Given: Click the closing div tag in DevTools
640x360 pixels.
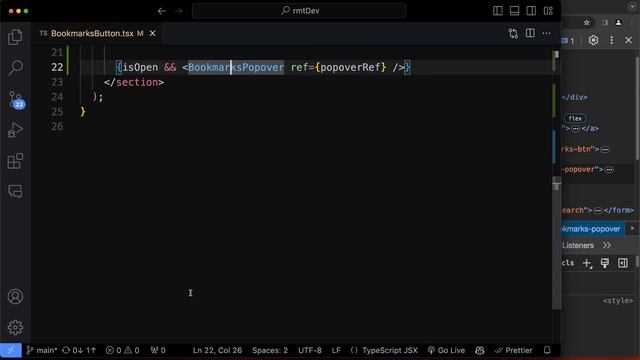Looking at the screenshot, I should (x=575, y=97).
